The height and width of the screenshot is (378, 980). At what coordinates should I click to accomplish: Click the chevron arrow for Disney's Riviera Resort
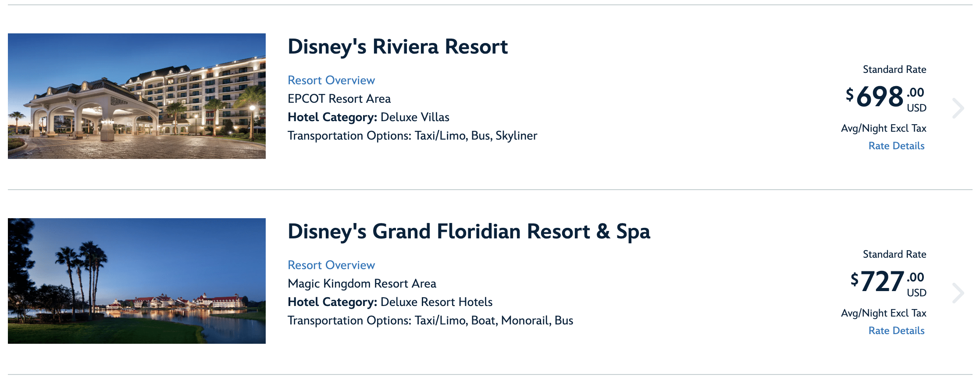tap(958, 108)
